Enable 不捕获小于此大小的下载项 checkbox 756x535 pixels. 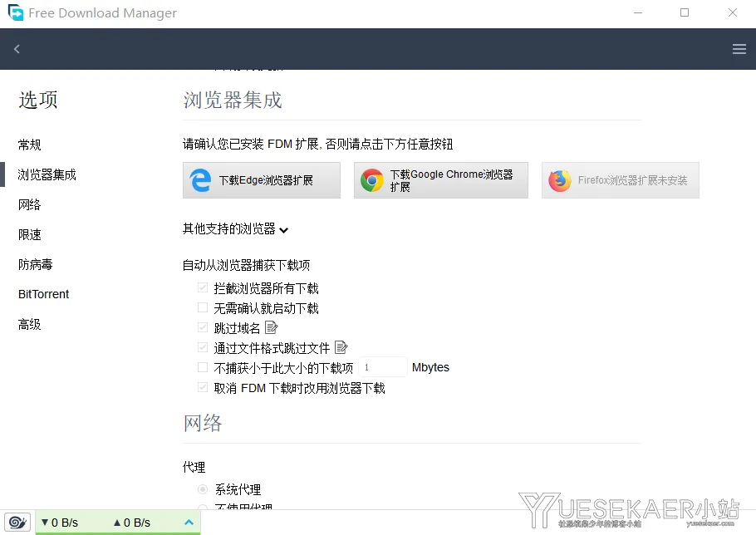point(203,367)
